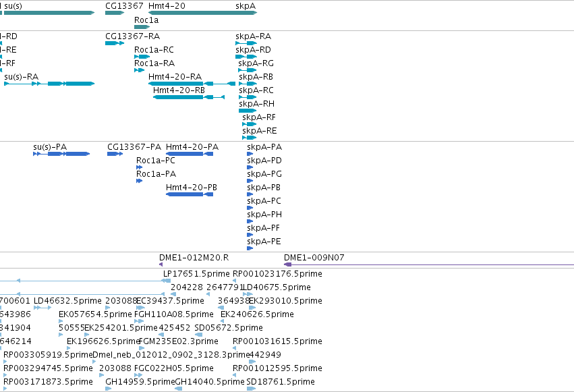The image size is (574, 392).
Task: Select the skpA-PF protein label
Action: point(263,229)
